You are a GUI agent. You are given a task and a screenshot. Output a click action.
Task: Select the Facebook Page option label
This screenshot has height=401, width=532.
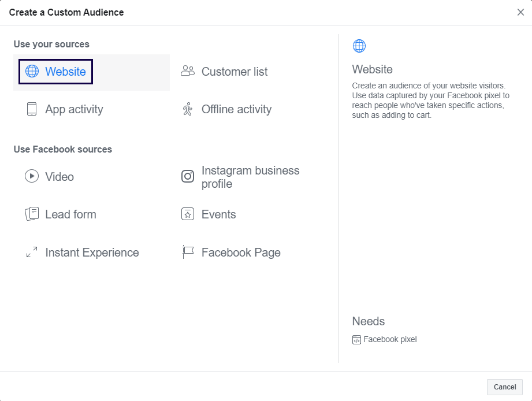click(241, 253)
